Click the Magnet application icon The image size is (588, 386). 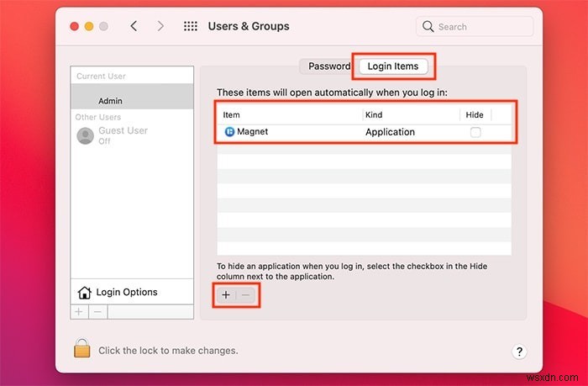(x=229, y=132)
